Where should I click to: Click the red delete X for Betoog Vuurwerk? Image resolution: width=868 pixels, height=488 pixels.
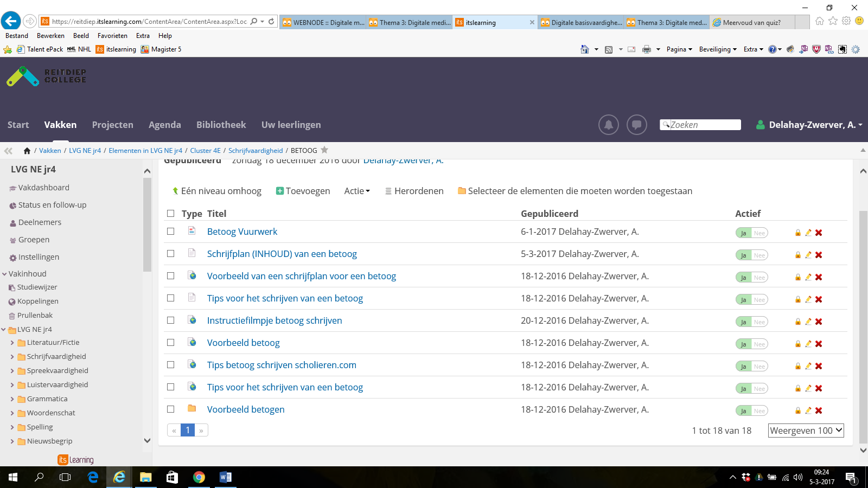pyautogui.click(x=819, y=233)
